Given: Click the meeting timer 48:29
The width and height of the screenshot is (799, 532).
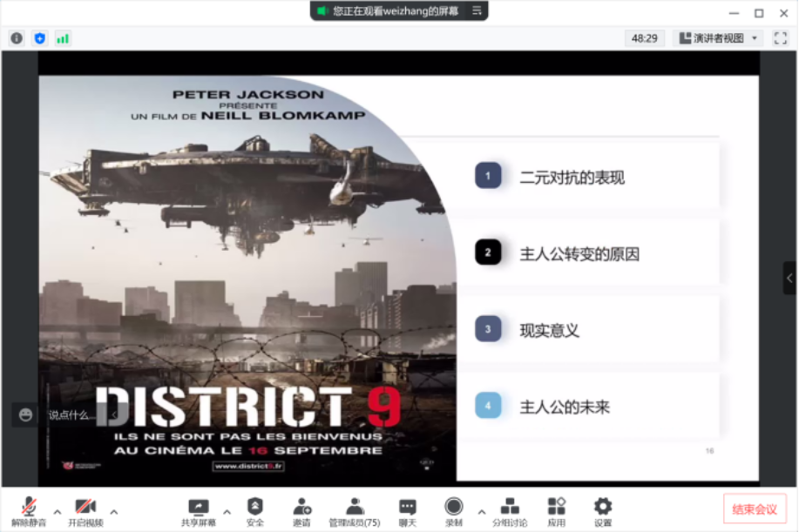Looking at the screenshot, I should point(644,38).
